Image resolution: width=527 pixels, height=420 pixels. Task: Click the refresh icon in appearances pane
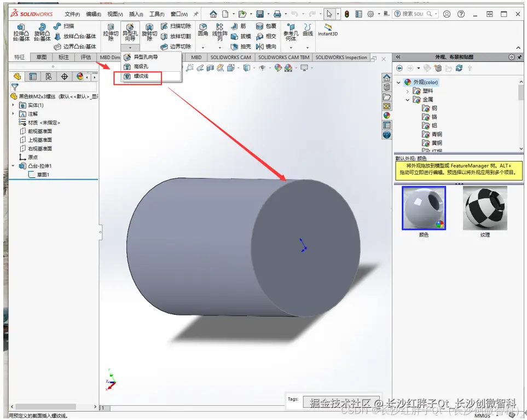[x=459, y=68]
